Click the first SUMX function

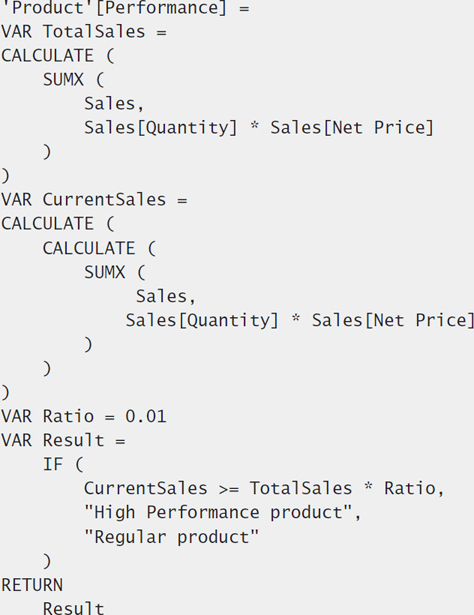(63, 80)
